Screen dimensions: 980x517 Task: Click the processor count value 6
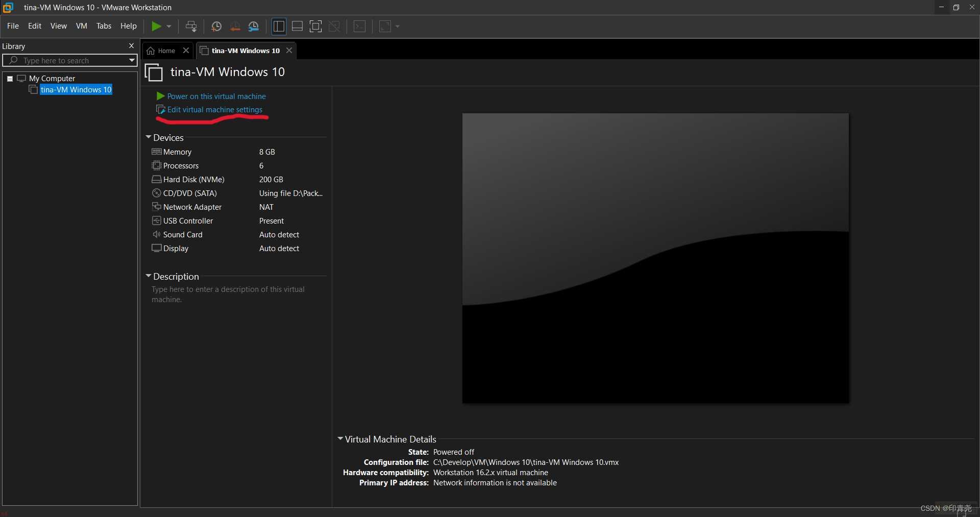coord(261,166)
